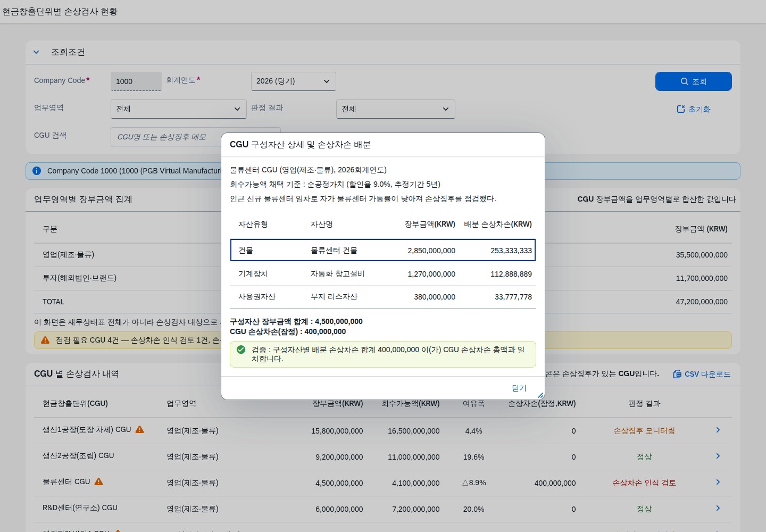This screenshot has height=532, width=766.
Task: Download CSV via CSV 다운로드 link
Action: 702,374
